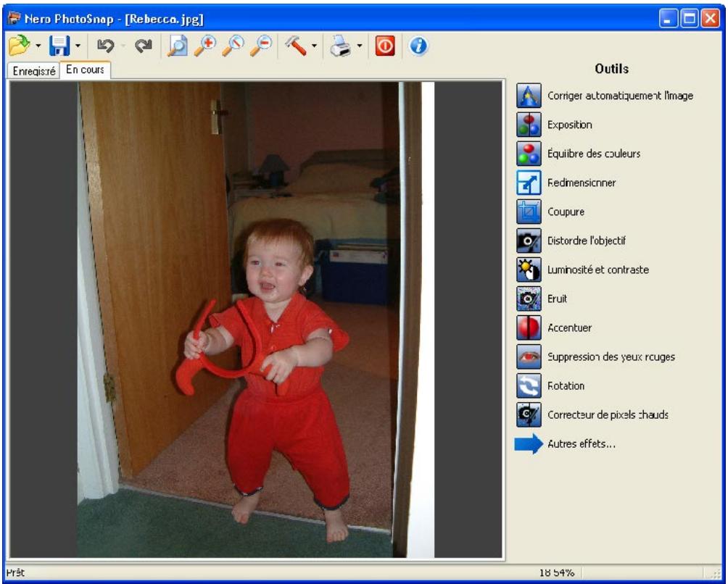Click the zoom in magnifier icon
The height and width of the screenshot is (584, 728).
205,46
